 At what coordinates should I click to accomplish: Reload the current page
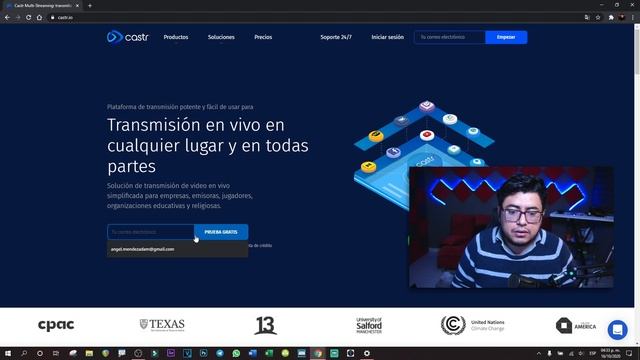click(29, 18)
